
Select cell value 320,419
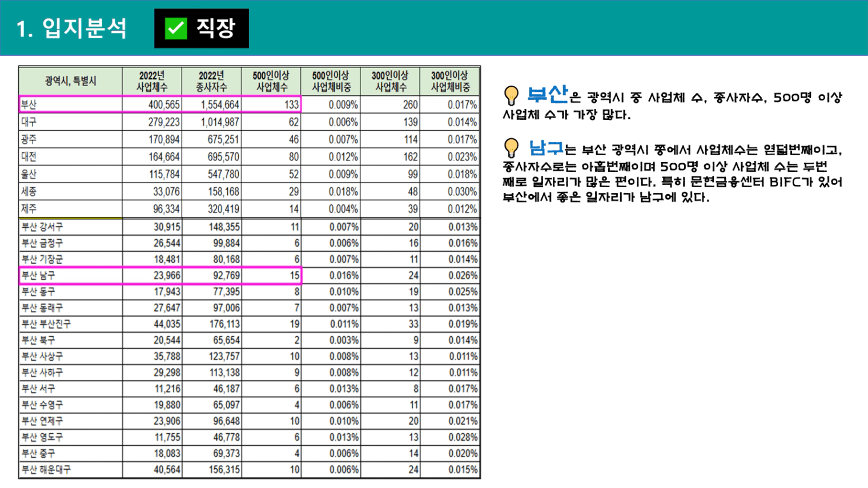coord(223,209)
